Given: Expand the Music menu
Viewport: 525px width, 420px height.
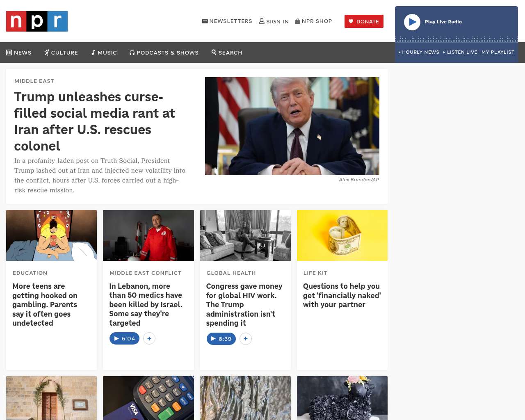Looking at the screenshot, I should click(104, 52).
